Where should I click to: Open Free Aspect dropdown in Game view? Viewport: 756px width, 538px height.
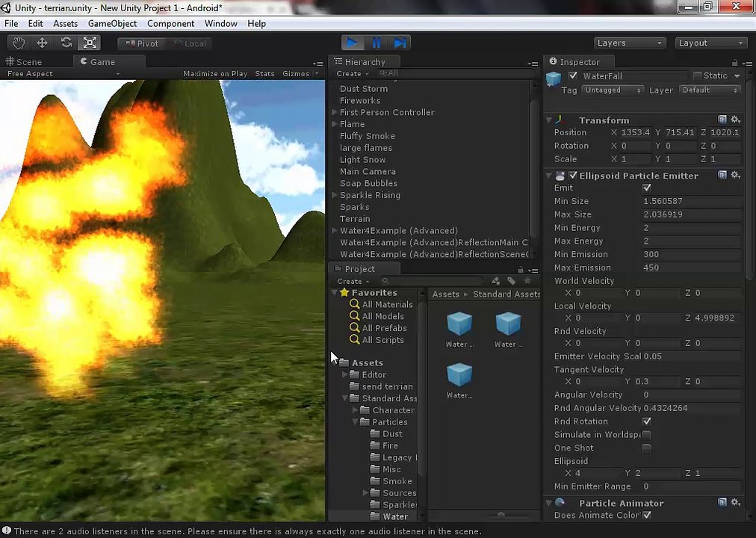pos(63,74)
